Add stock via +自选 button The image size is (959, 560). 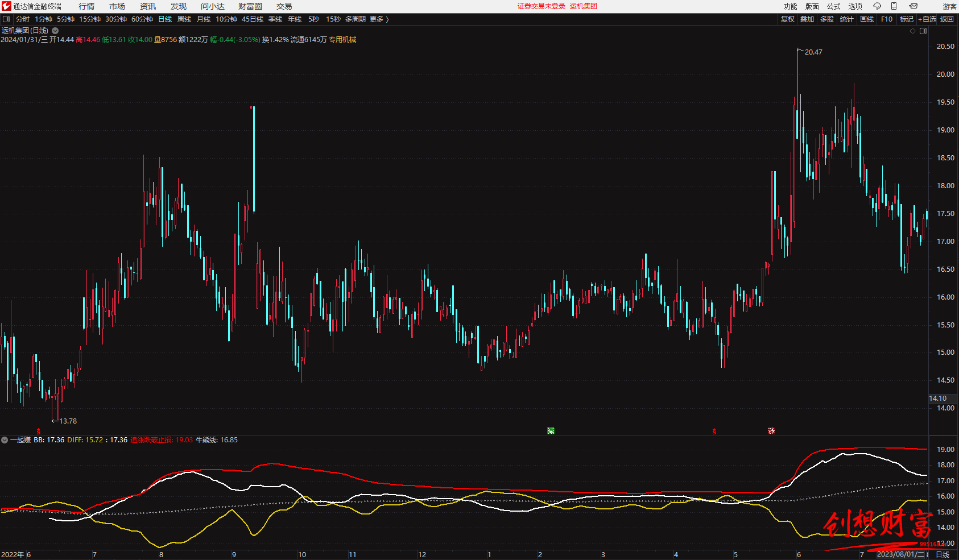pyautogui.click(x=927, y=19)
